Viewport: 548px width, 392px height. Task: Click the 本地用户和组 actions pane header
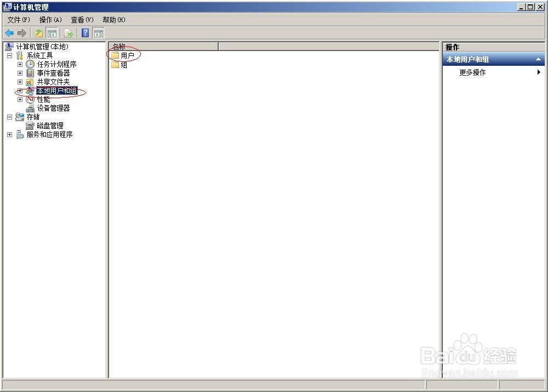pyautogui.click(x=494, y=59)
